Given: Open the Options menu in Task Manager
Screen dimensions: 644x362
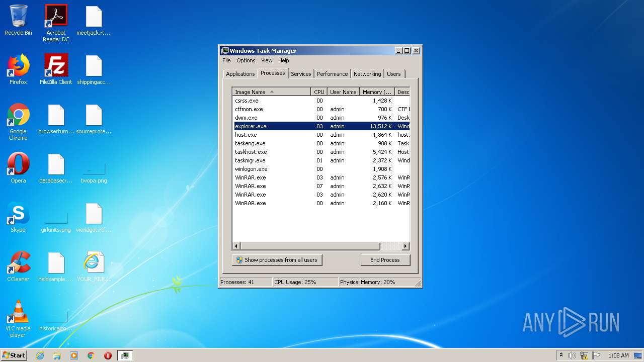Looking at the screenshot, I should click(x=246, y=60).
